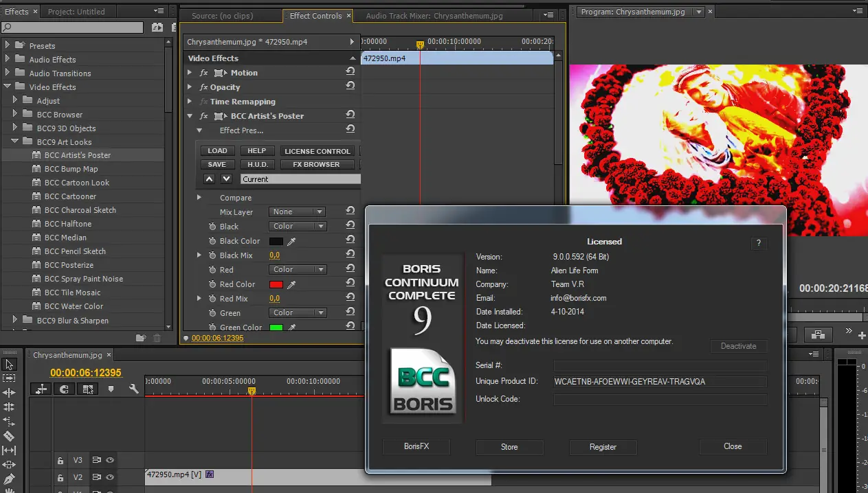Click the help question mark in the license dialog

(x=759, y=243)
